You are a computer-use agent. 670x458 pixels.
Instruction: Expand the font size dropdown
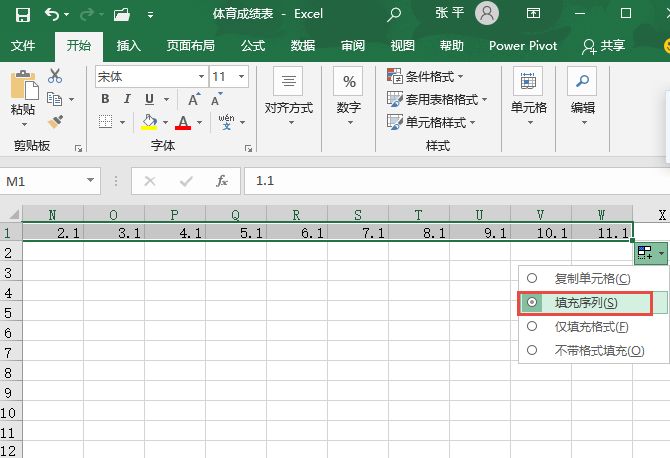(241, 76)
